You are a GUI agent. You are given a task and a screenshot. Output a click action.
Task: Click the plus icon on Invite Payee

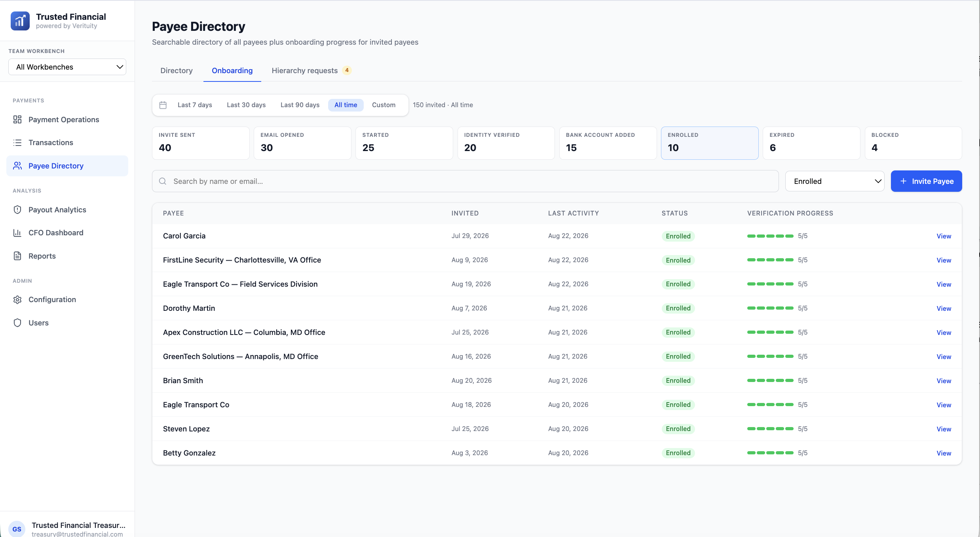(904, 181)
